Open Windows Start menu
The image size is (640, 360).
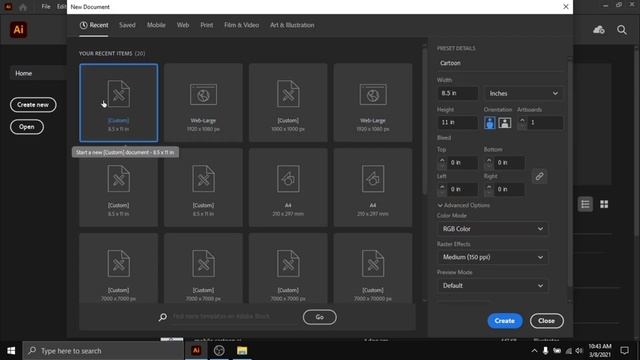click(11, 351)
